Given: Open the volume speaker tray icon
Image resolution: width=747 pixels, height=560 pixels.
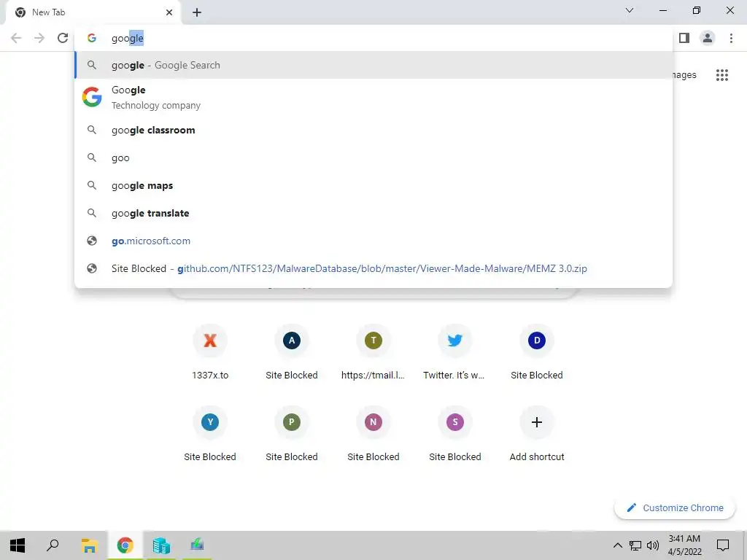Looking at the screenshot, I should (x=653, y=545).
